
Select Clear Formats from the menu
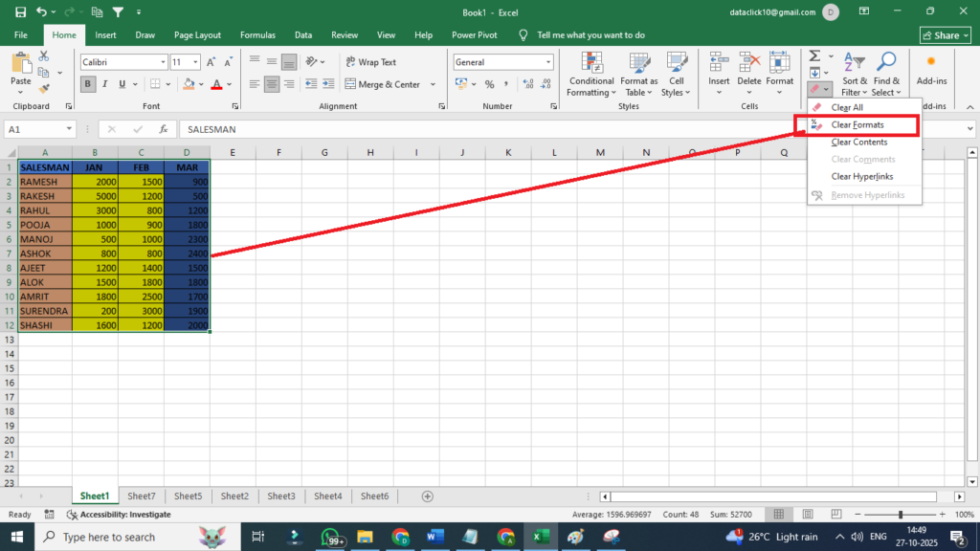click(857, 124)
